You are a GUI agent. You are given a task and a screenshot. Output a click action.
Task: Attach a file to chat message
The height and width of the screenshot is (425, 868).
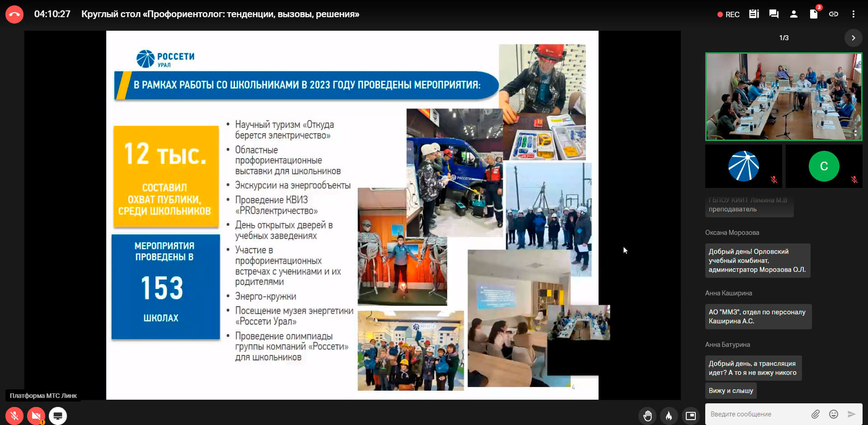(816, 414)
